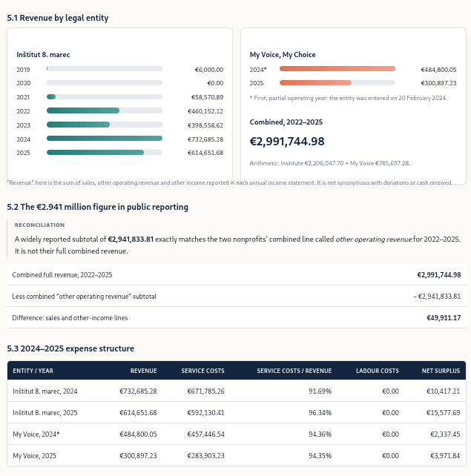471x476 pixels.
Task: Click the service costs cell €671,785.26
Action: point(206,391)
